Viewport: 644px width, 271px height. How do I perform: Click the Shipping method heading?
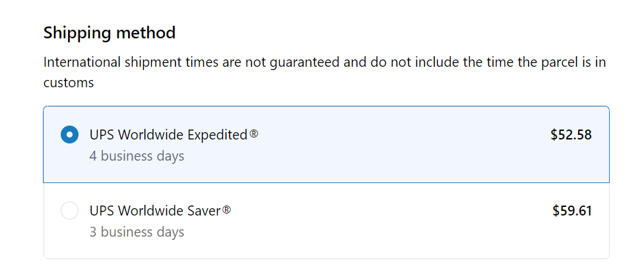pos(110,32)
